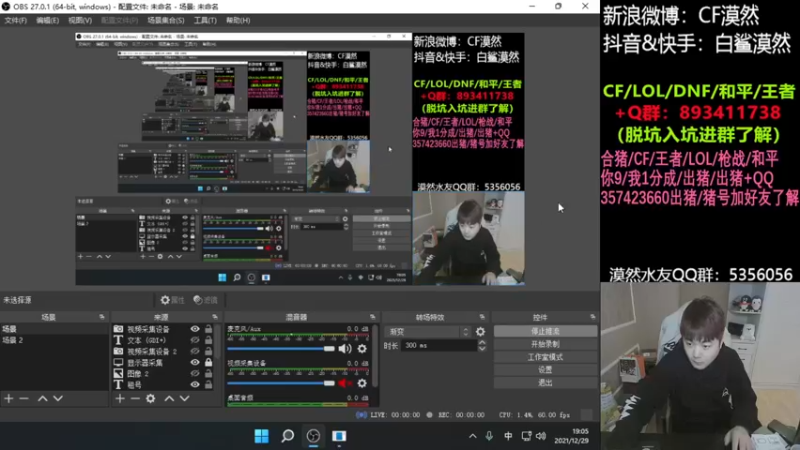Toggle lock on 视频采集设备 source
The width and height of the screenshot is (800, 450).
pyautogui.click(x=208, y=329)
